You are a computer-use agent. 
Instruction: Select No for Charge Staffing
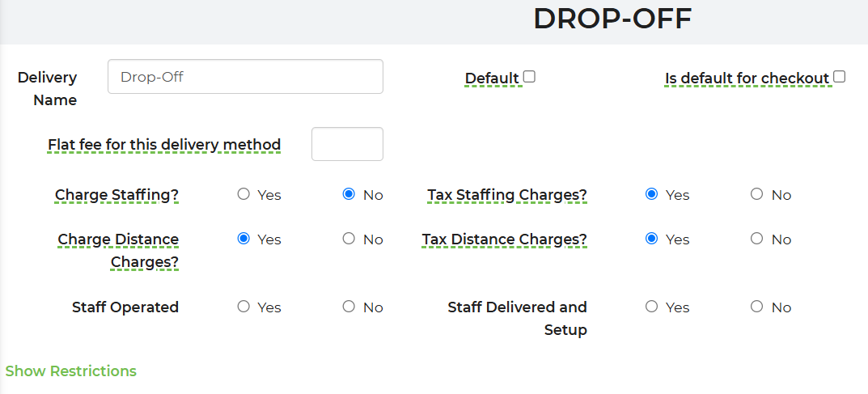coord(349,194)
